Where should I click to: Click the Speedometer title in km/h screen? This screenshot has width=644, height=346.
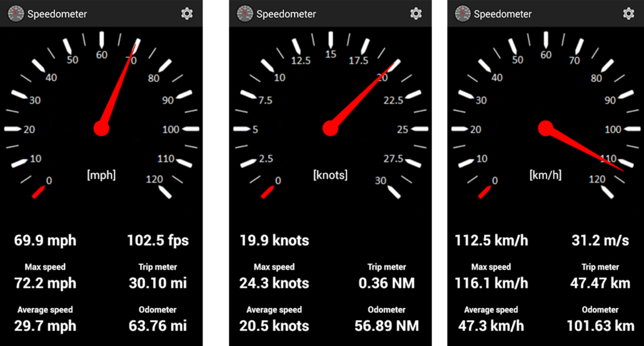click(x=503, y=14)
